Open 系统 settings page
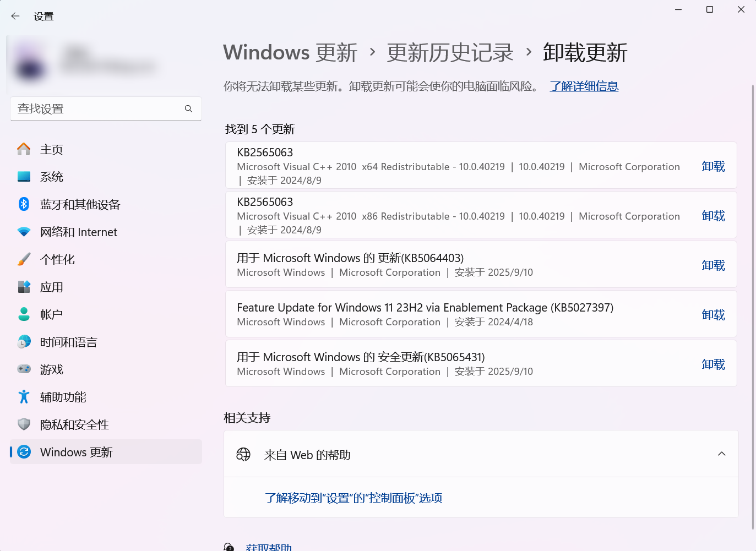 [x=106, y=177]
